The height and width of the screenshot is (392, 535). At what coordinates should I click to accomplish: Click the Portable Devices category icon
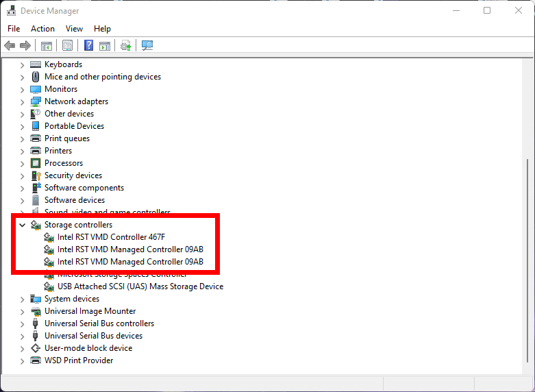click(x=36, y=126)
